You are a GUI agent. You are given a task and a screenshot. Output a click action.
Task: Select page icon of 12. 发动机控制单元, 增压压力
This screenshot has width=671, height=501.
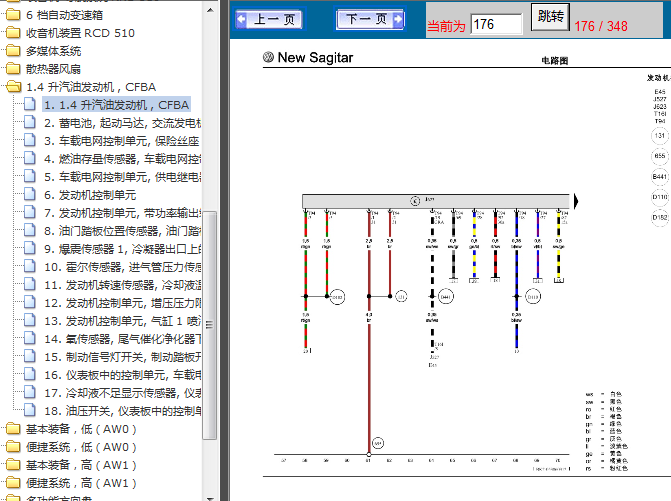[x=30, y=302]
